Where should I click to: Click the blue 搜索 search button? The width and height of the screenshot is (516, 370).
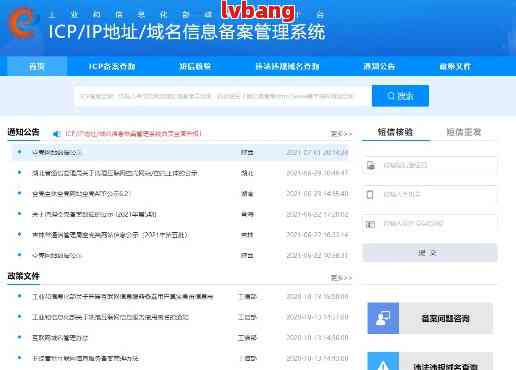[x=400, y=96]
